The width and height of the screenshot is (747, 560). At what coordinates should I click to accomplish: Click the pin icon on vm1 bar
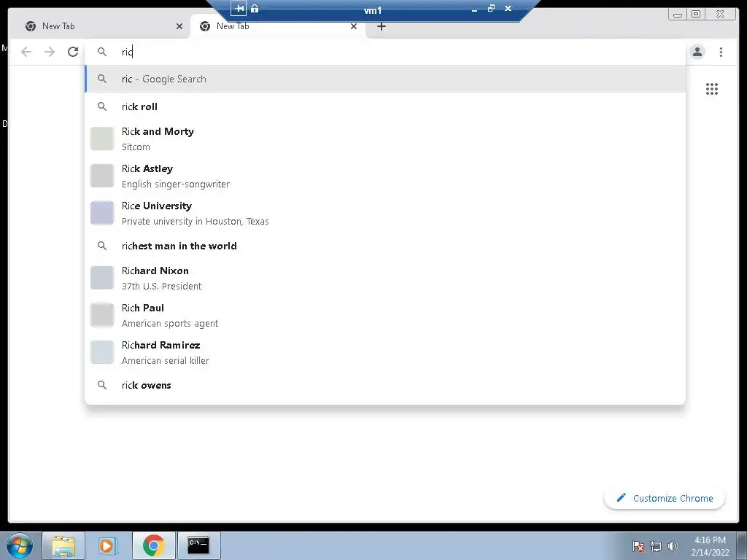[239, 8]
